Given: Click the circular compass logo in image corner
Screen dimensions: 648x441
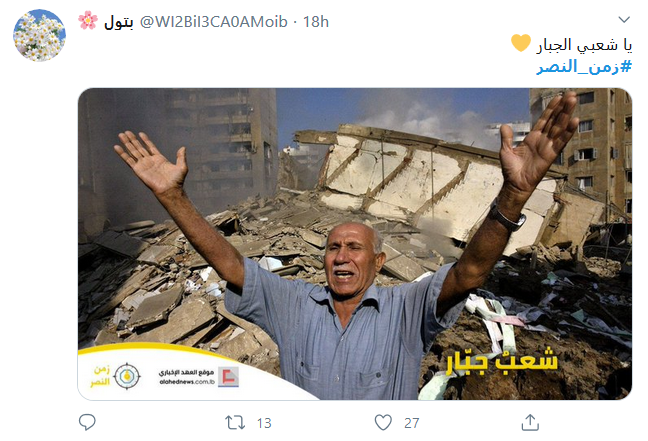Looking at the screenshot, I should click(127, 376).
